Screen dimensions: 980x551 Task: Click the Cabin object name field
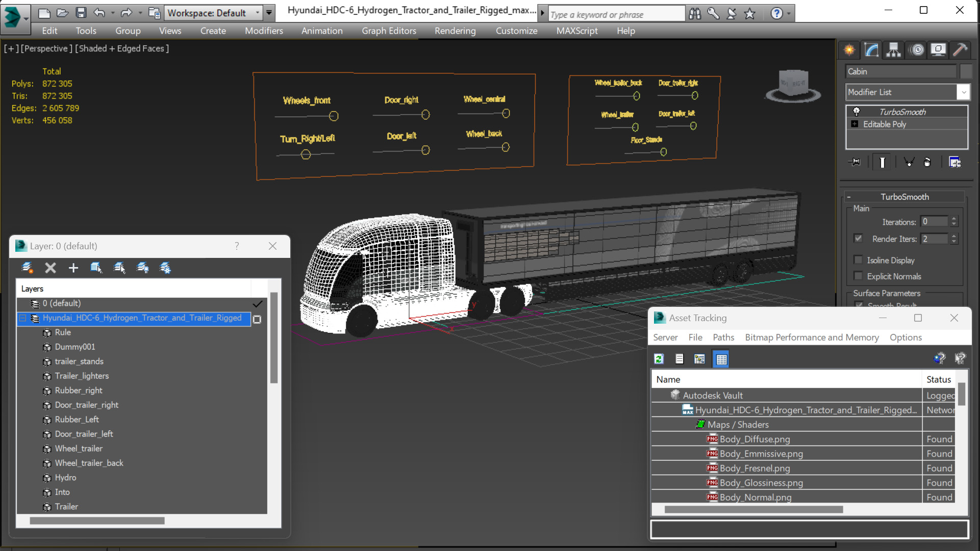coord(900,71)
